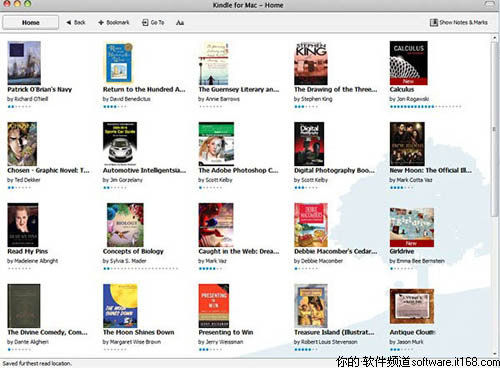Open the Girldrive book cover marked New

(412, 227)
